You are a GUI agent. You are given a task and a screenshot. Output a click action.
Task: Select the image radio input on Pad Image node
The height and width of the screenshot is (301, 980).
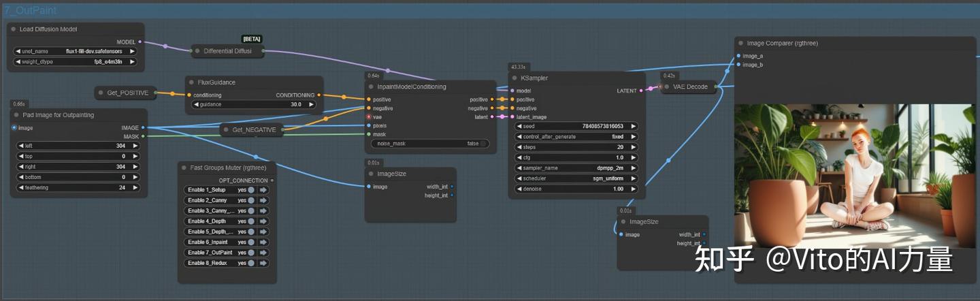click(14, 127)
